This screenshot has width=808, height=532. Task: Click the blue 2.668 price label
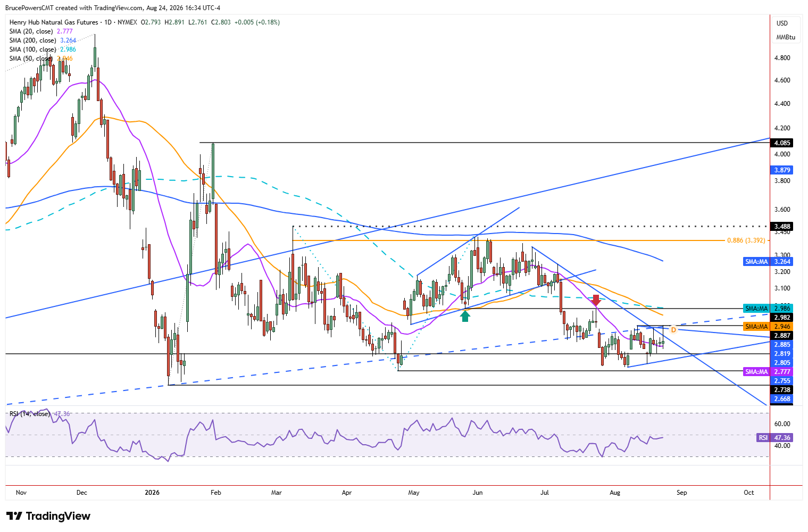click(782, 399)
